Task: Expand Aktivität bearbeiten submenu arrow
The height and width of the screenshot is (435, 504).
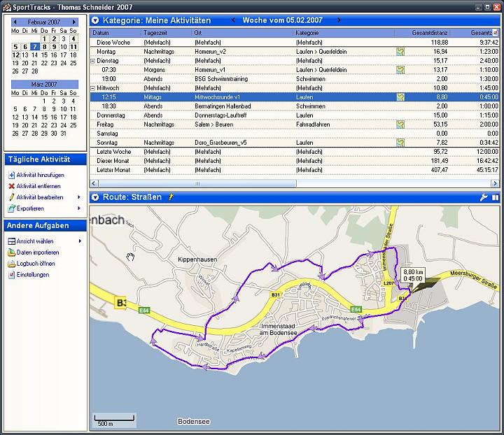Action: click(79, 197)
